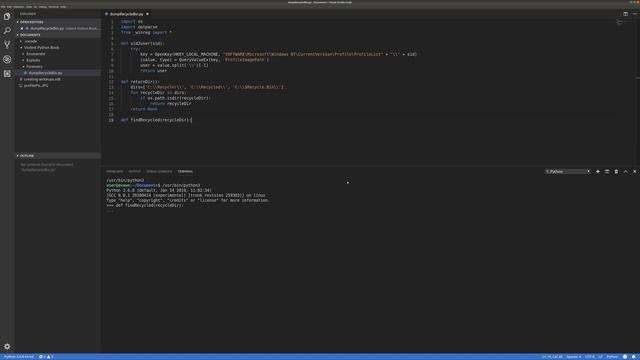Open the Explorer view in activity bar

point(7,16)
